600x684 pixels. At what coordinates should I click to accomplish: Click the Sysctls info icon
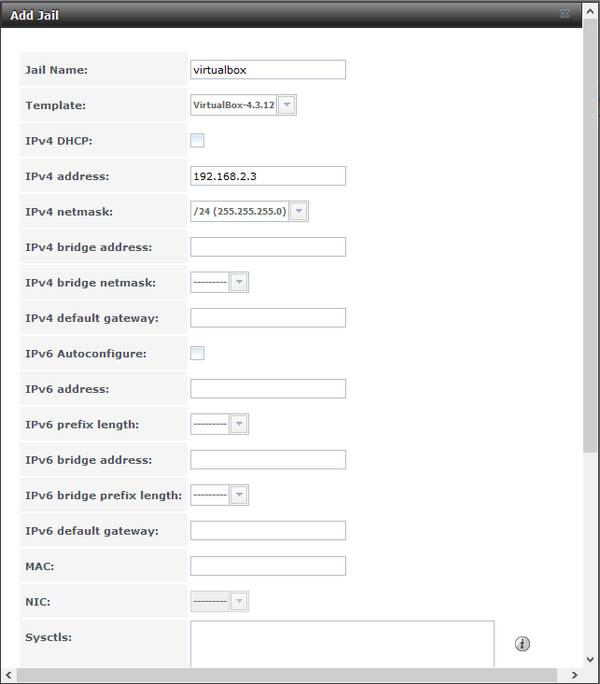522,644
